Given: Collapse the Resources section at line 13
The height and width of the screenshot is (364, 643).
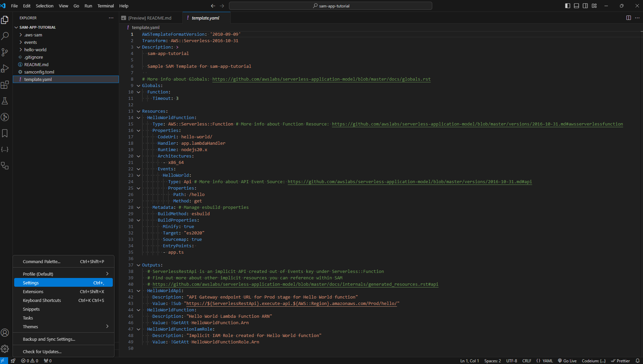Looking at the screenshot, I should point(138,111).
